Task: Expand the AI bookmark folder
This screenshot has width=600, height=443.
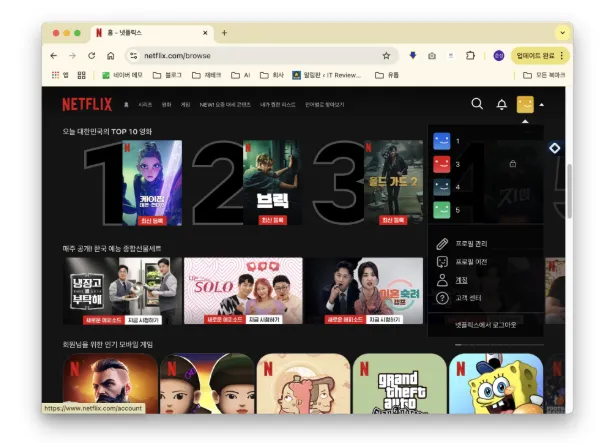Action: [x=241, y=75]
